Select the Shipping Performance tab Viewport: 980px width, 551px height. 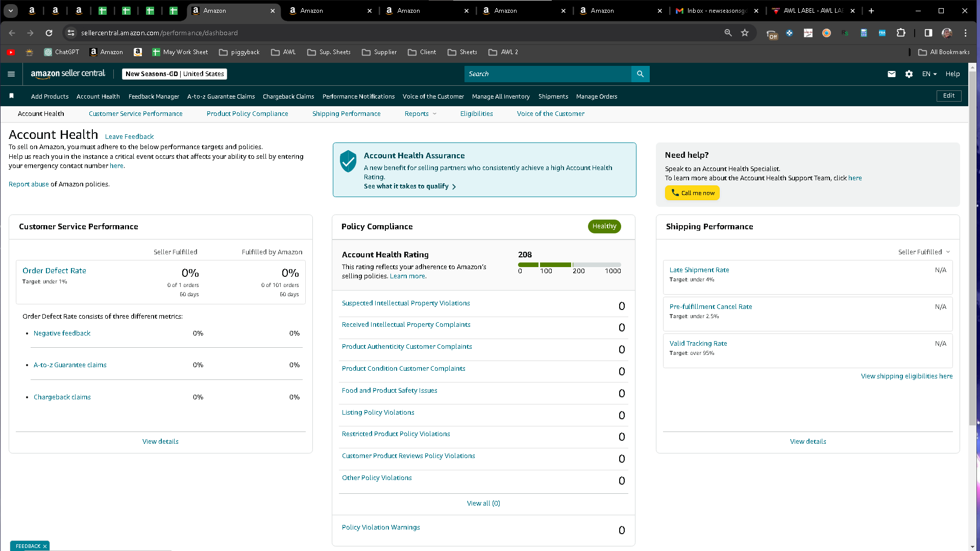(347, 114)
